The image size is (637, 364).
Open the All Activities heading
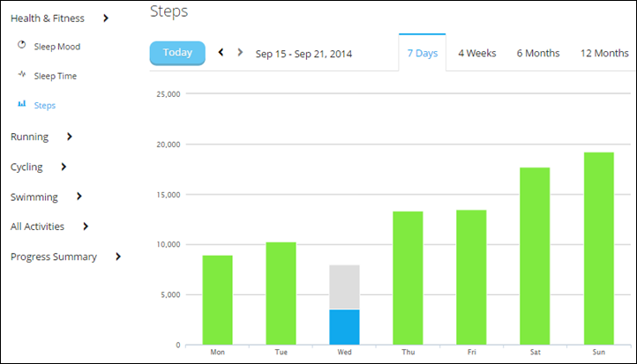(37, 227)
